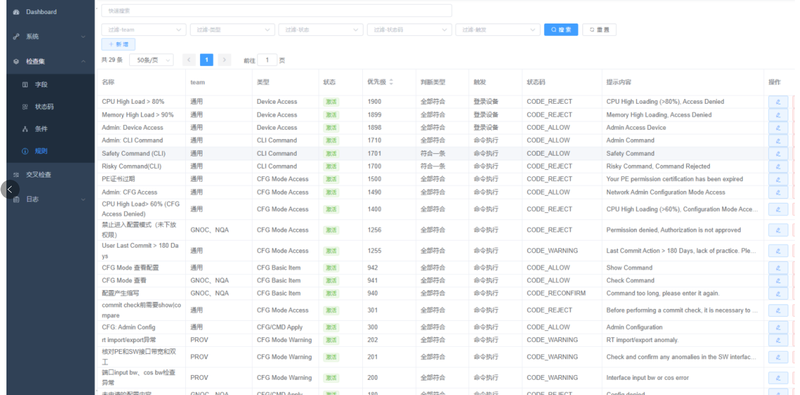Click the go-to page number field
This screenshot has height=395, width=800.
click(267, 60)
